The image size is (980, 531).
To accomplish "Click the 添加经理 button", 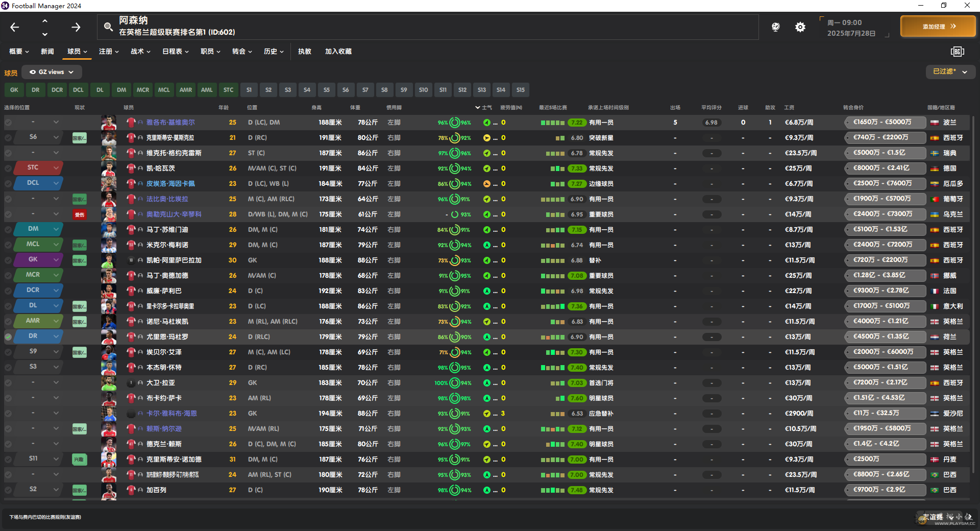I will click(938, 27).
